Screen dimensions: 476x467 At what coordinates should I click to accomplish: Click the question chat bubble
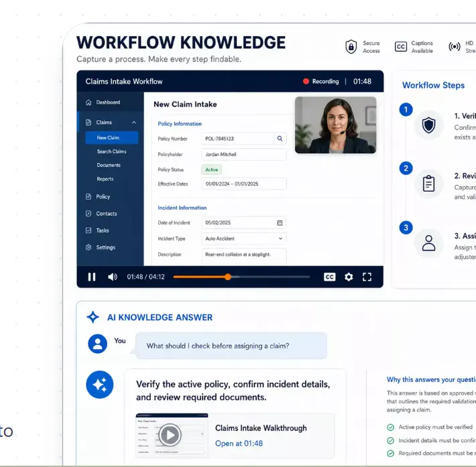point(231,346)
